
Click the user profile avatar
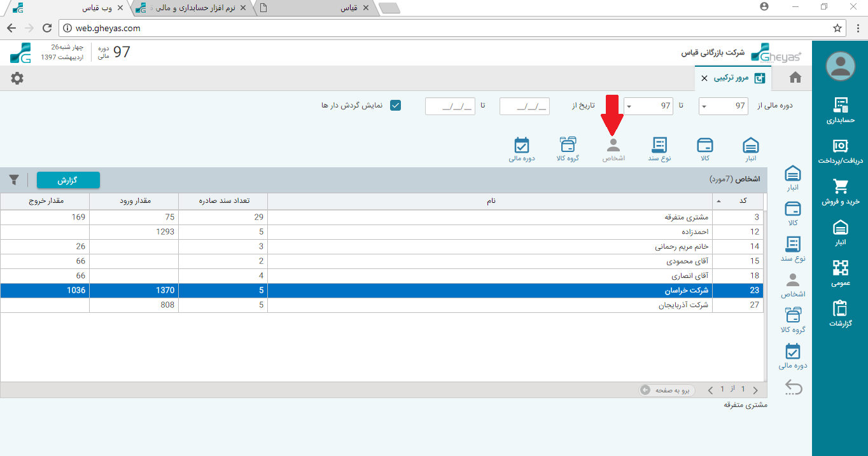(841, 66)
